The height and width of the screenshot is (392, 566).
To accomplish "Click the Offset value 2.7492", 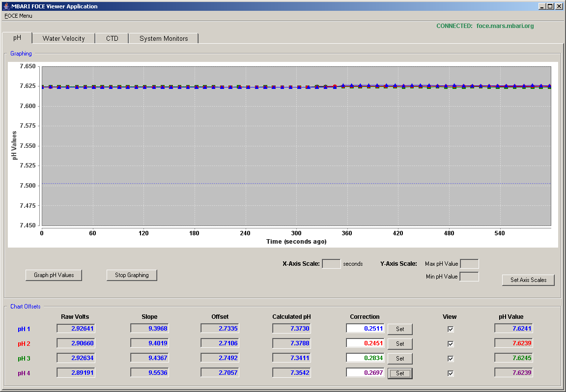I will [220, 358].
